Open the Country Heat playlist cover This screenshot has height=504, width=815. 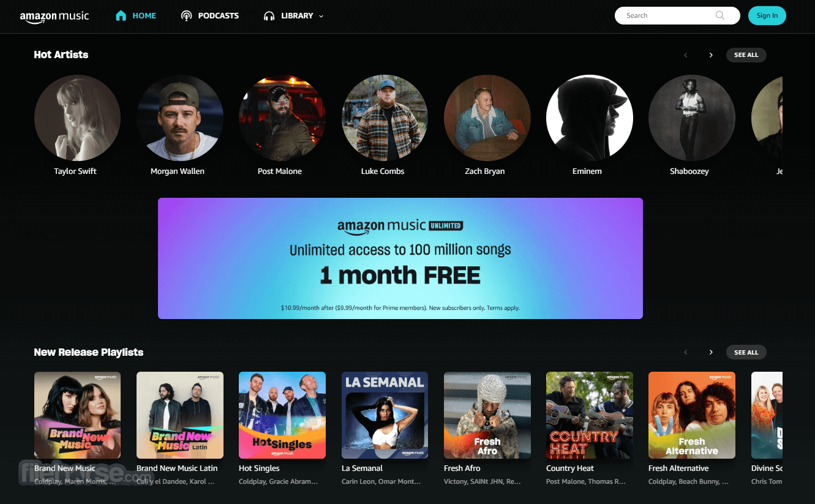[x=589, y=415]
